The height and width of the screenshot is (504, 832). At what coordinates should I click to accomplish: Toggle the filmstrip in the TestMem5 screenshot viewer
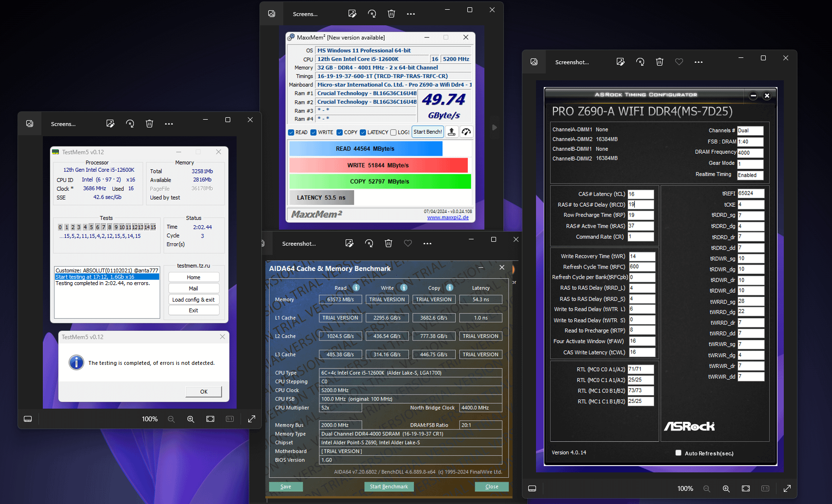[28, 419]
